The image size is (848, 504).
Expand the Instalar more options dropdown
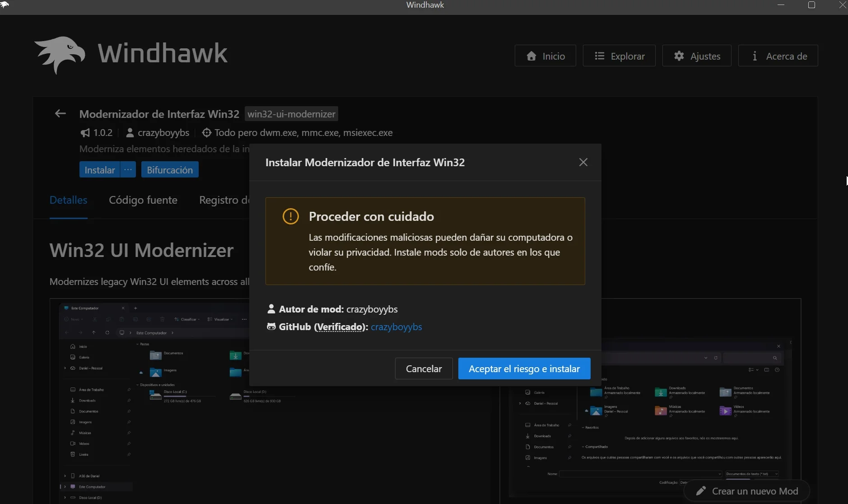[x=128, y=169]
